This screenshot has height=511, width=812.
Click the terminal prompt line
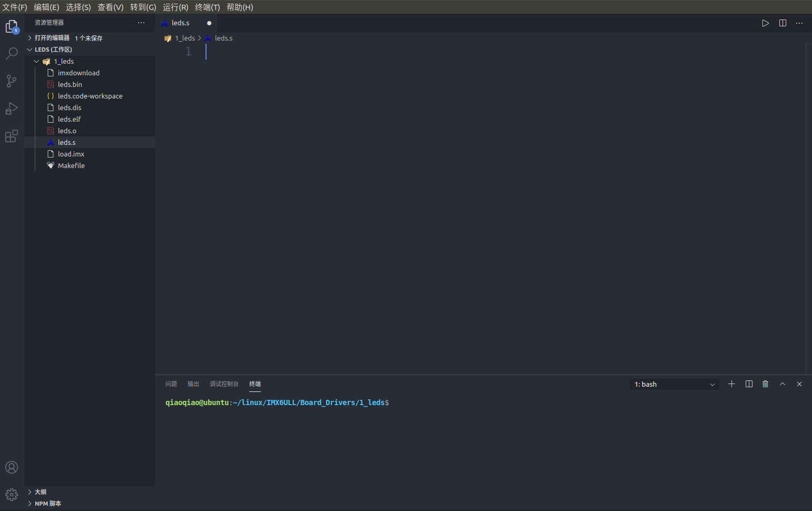[x=277, y=402]
